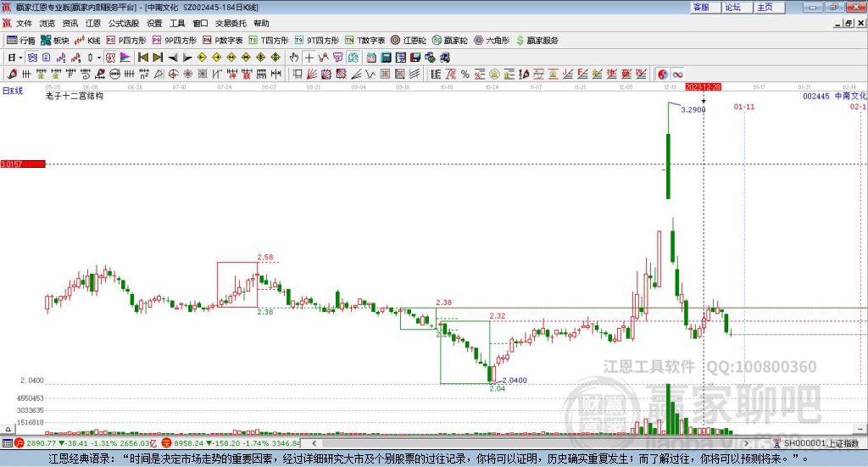
Task: Expand panel with bottom-left up triangle
Action: (8, 429)
